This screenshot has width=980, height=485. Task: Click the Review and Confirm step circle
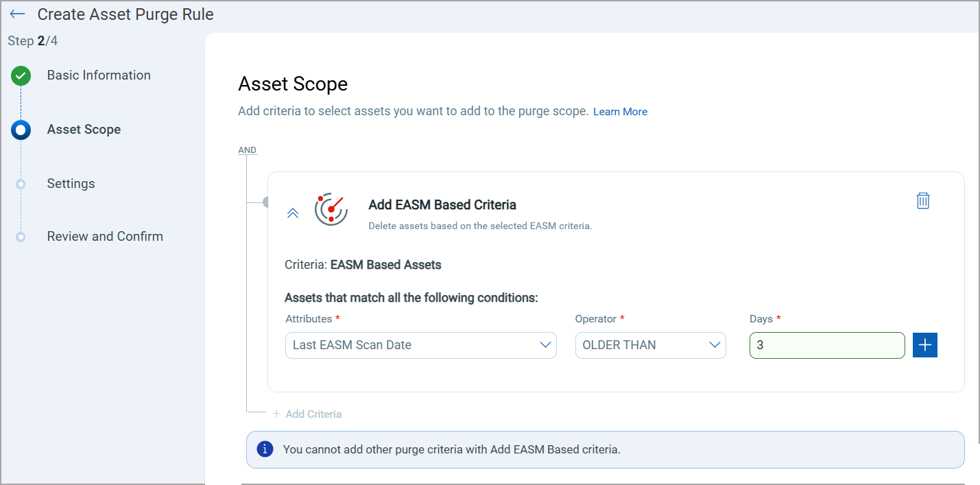(21, 237)
